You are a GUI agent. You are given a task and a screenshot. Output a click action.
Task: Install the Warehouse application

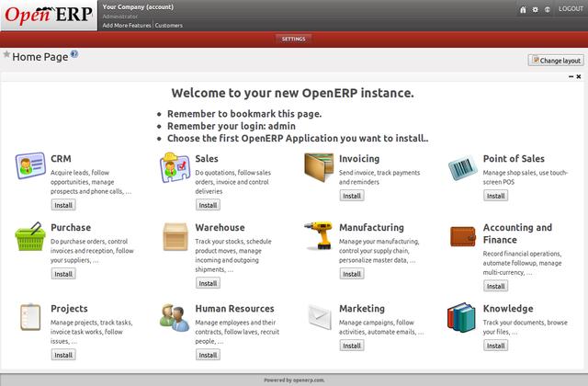(x=208, y=283)
